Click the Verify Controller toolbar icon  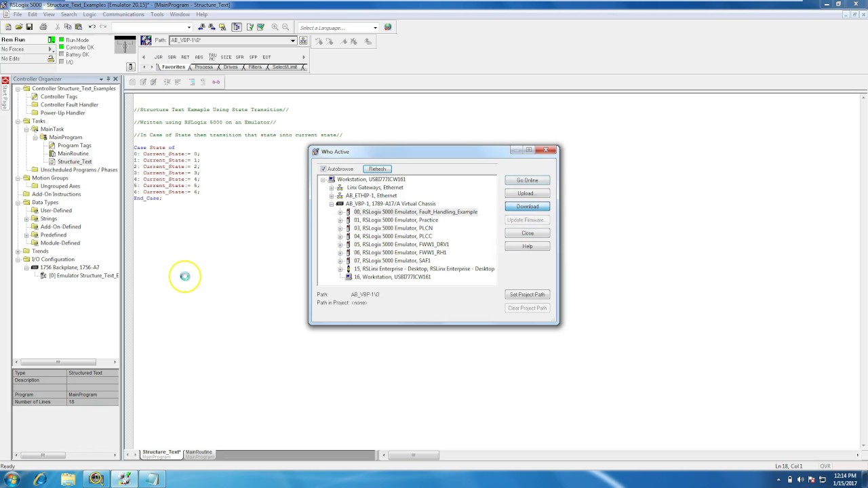point(260,27)
